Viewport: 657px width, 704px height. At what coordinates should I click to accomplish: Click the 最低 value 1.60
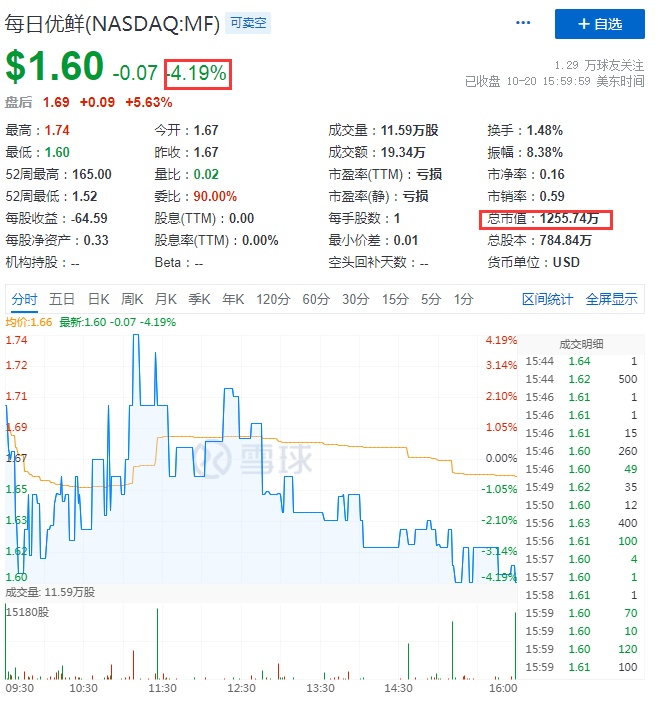[x=57, y=153]
